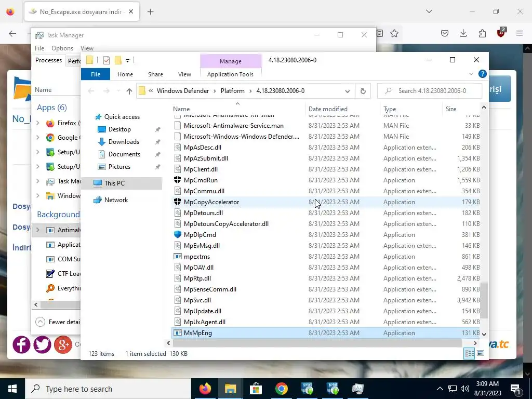Open the File menu in Task Manager
The width and height of the screenshot is (532, 399).
pyautogui.click(x=39, y=48)
